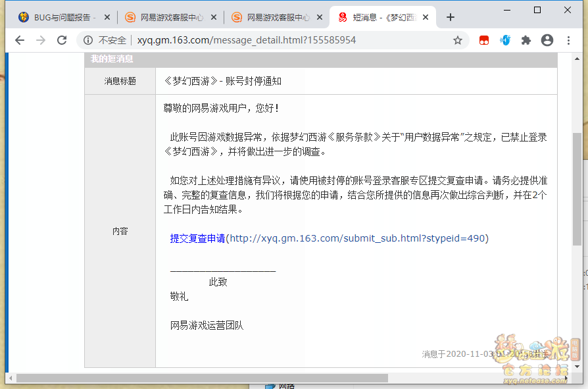The height and width of the screenshot is (389, 588).
Task: Maximize the browser window
Action: click(537, 10)
